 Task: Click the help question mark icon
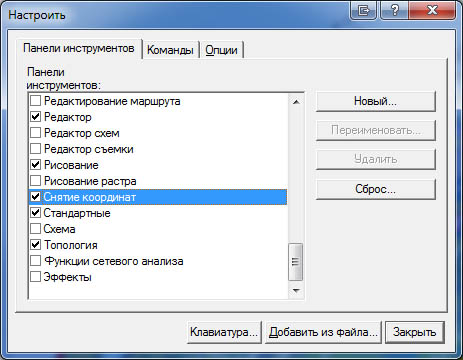pos(394,10)
